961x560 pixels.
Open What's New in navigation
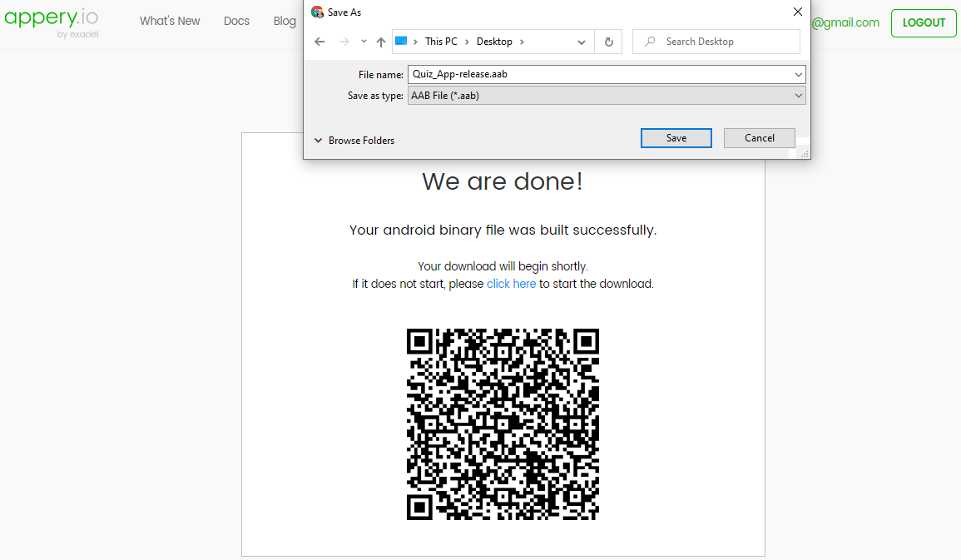click(170, 21)
